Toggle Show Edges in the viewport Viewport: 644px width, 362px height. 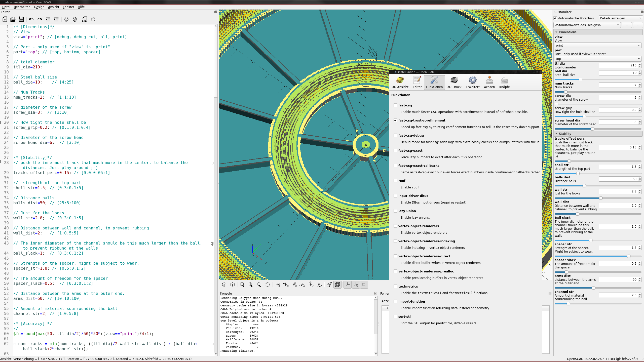click(337, 285)
